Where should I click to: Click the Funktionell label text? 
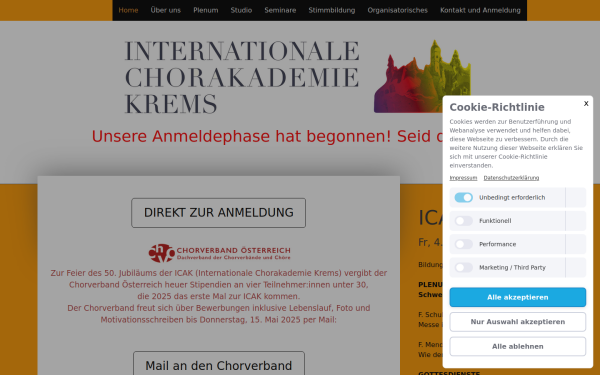coord(495,221)
